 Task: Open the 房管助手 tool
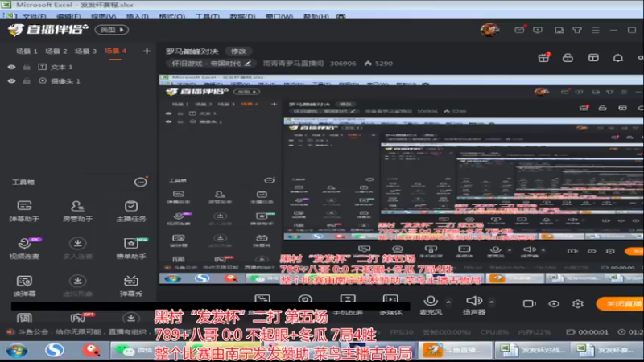(x=77, y=211)
